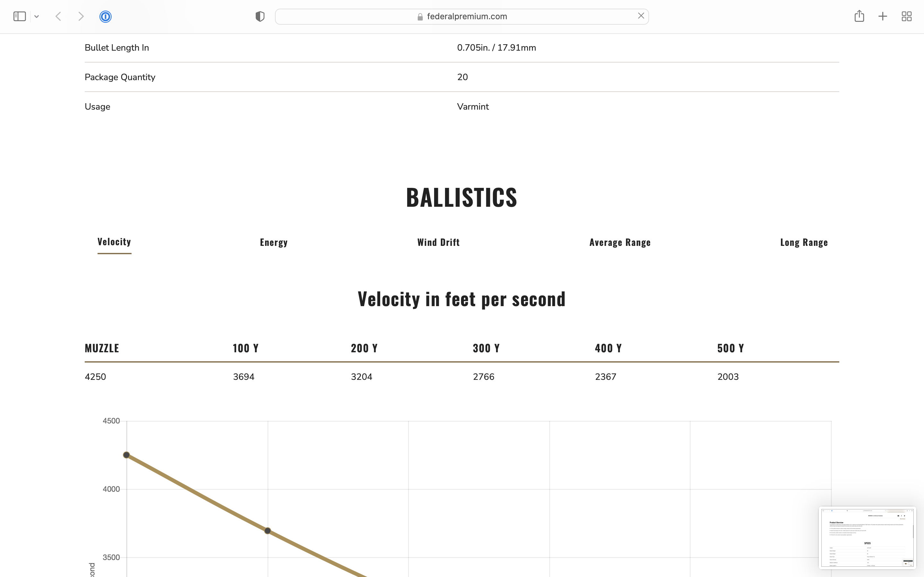924x577 pixels.
Task: Expand the tab group dropdown arrow
Action: [37, 16]
